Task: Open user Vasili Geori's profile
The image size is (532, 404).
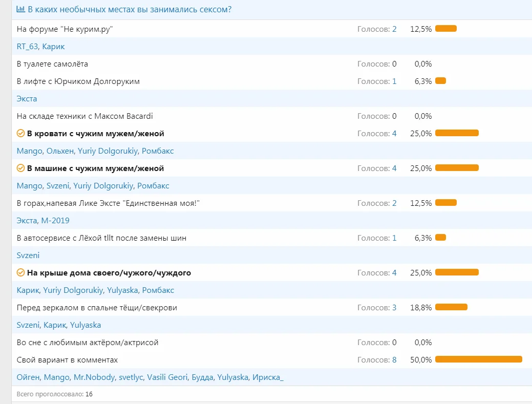Action: (x=167, y=377)
